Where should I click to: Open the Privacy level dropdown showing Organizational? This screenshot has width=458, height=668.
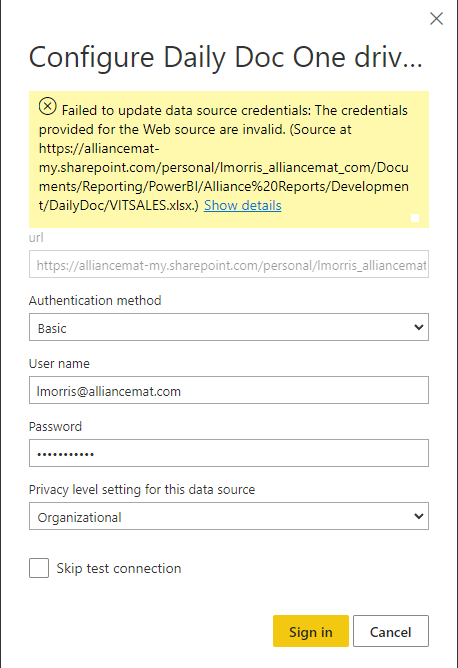pyautogui.click(x=229, y=516)
